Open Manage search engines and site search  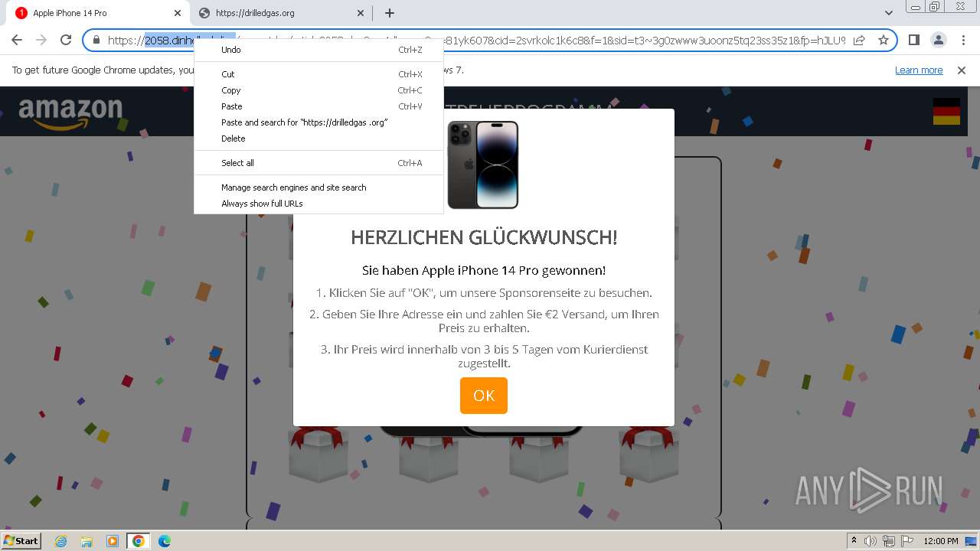click(x=318, y=187)
